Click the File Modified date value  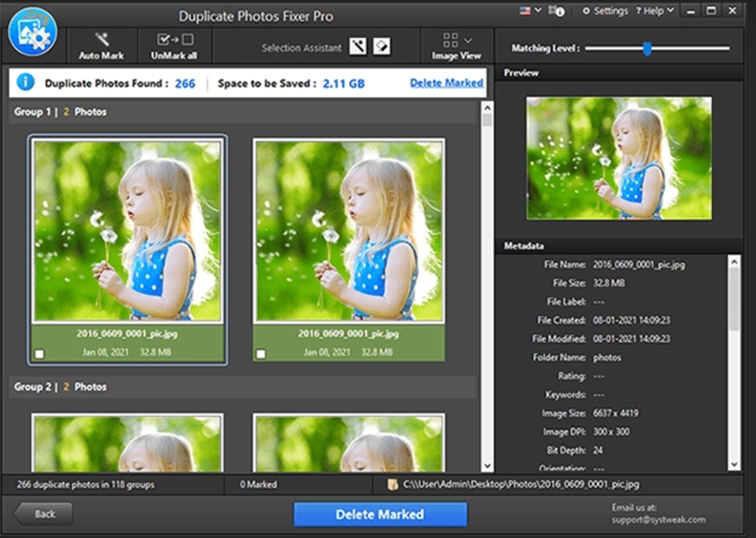[631, 339]
